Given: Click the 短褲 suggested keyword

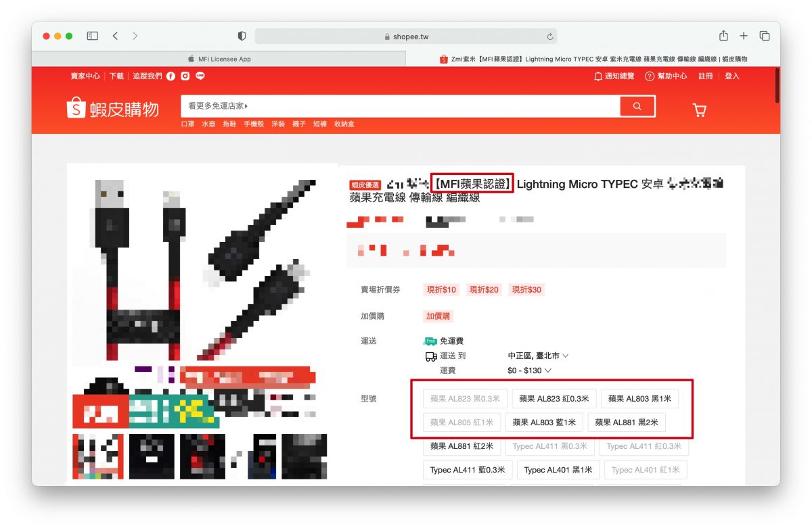Looking at the screenshot, I should (320, 124).
